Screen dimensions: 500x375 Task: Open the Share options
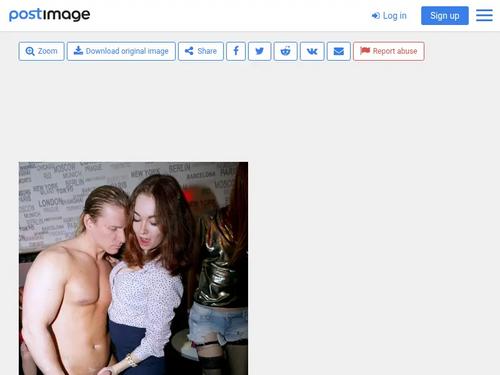pos(201,51)
